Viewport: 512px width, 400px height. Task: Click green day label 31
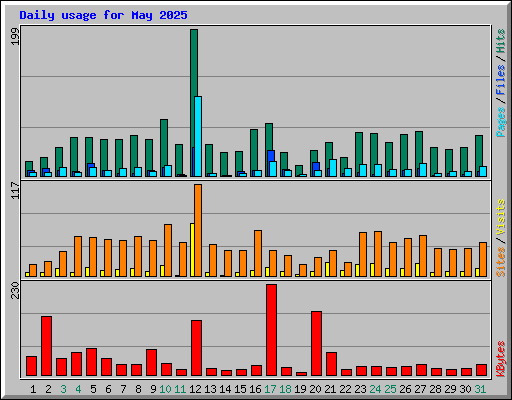480,389
